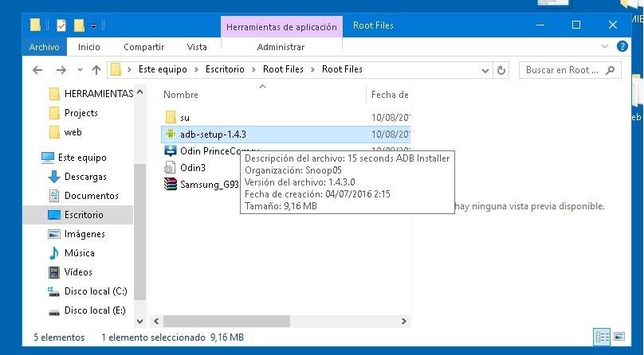Open the Vista ribbon tab
Screen dimensions: 644x355
[x=197, y=47]
